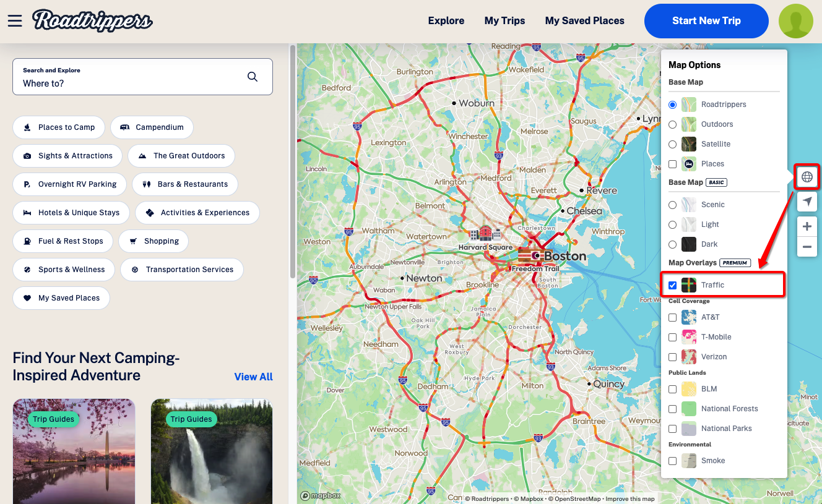The height and width of the screenshot is (504, 822).
Task: Select the Sights & Attractions category
Action: coord(67,156)
